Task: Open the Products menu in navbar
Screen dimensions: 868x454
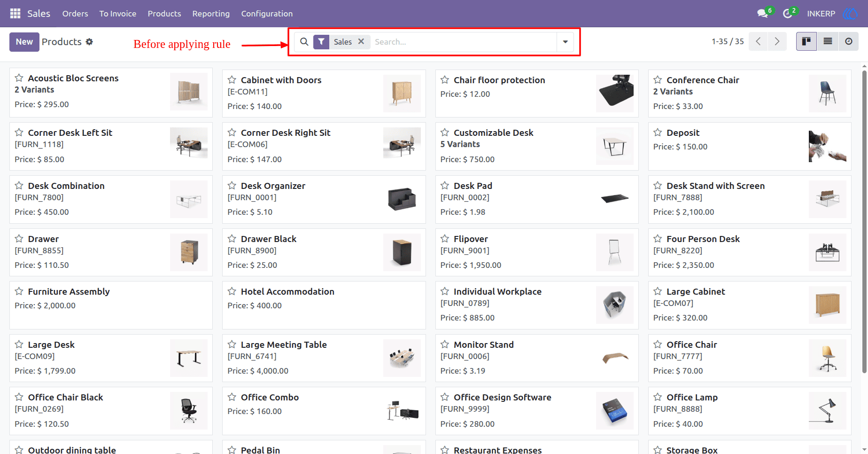Action: pyautogui.click(x=164, y=14)
